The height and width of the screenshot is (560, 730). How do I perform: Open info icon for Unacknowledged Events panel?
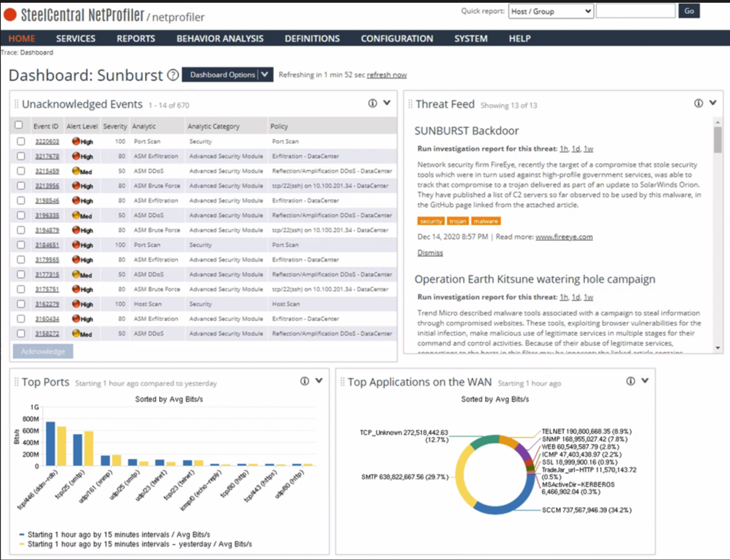(x=372, y=103)
